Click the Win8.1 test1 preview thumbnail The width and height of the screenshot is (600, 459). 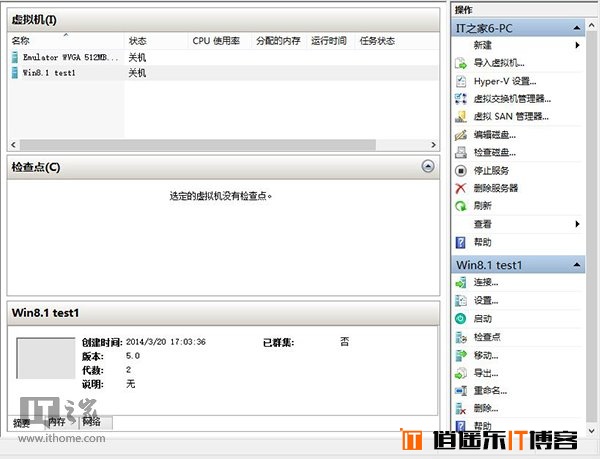coord(46,358)
